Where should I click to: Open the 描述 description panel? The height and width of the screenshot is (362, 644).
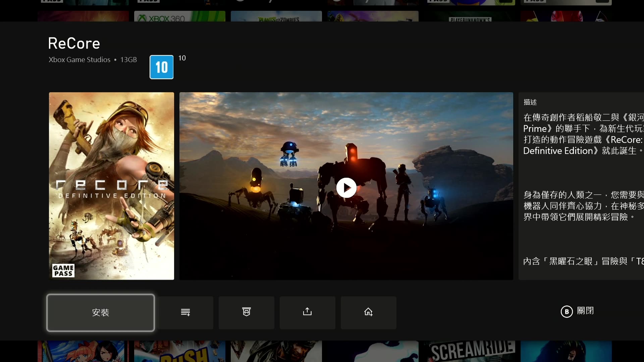pyautogui.click(x=581, y=186)
